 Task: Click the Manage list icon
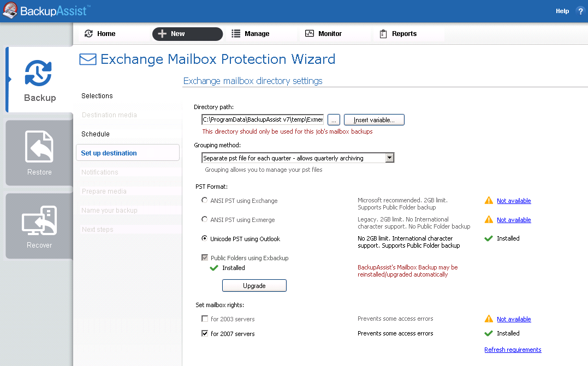pos(236,34)
